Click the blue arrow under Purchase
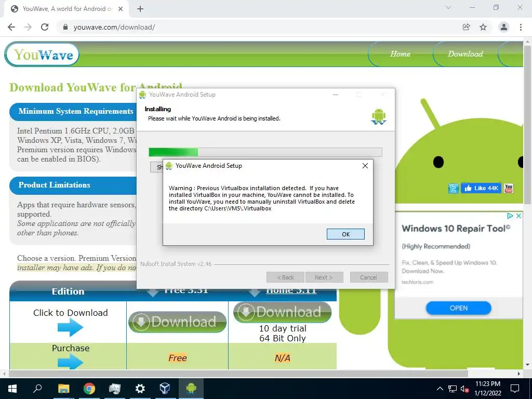 pos(70,361)
